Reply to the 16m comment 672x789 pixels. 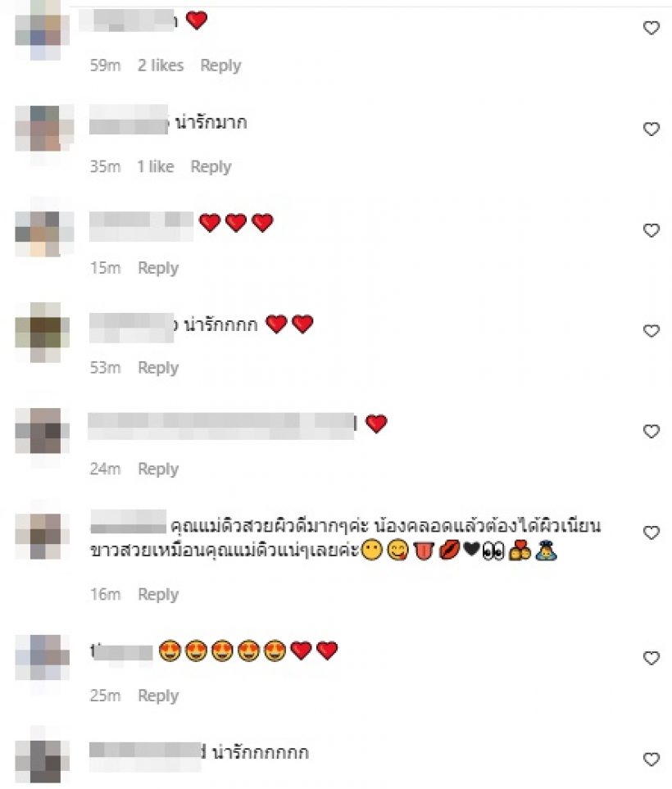[x=158, y=595]
